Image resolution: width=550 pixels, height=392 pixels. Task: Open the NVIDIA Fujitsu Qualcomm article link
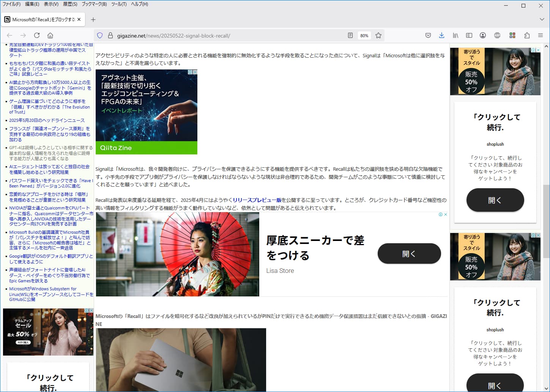coord(51,216)
